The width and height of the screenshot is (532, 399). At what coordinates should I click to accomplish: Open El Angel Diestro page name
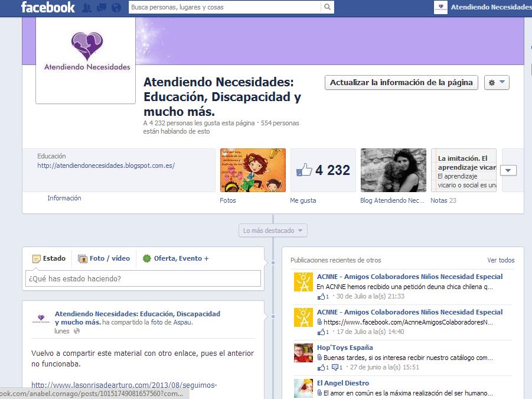(x=342, y=382)
